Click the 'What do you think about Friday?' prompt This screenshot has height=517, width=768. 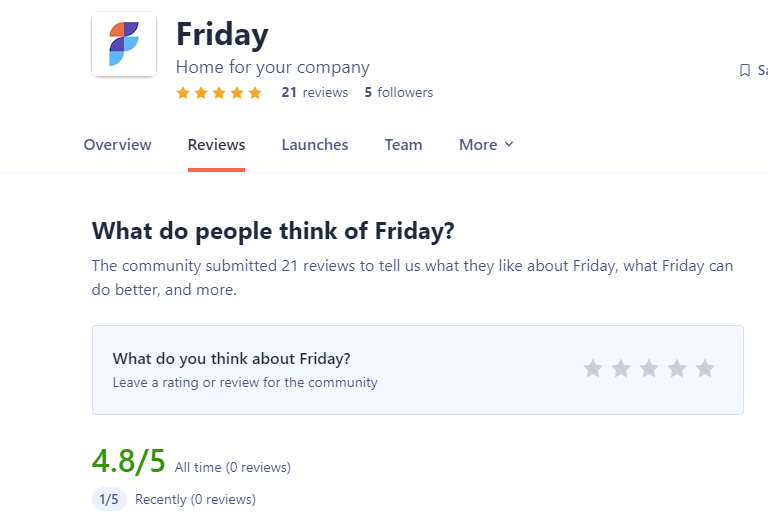[232, 359]
